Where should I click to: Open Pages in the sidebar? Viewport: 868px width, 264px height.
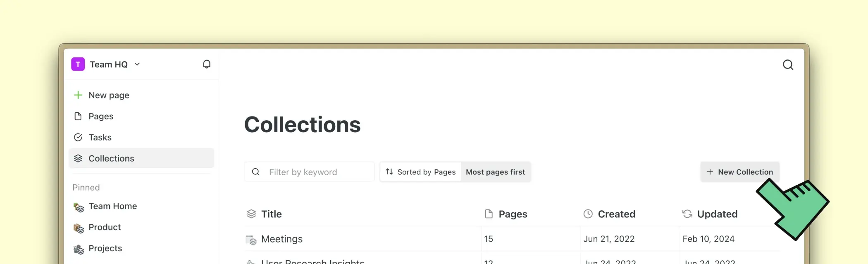click(101, 117)
